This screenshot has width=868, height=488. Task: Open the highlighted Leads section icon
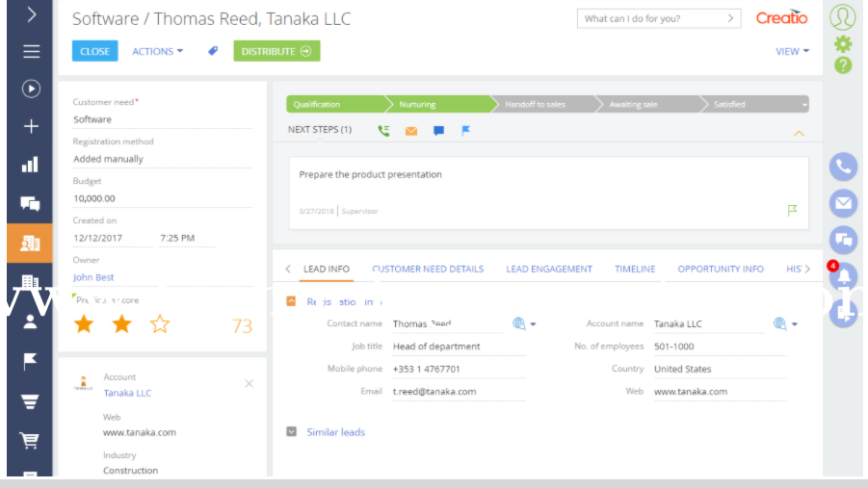point(30,243)
